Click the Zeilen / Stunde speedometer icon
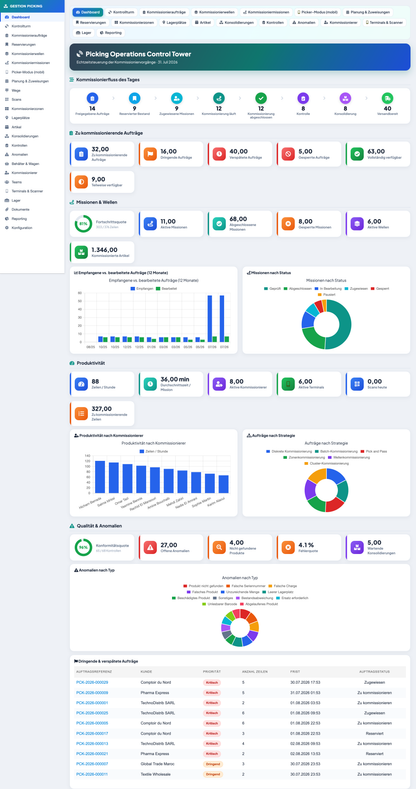 (x=81, y=384)
